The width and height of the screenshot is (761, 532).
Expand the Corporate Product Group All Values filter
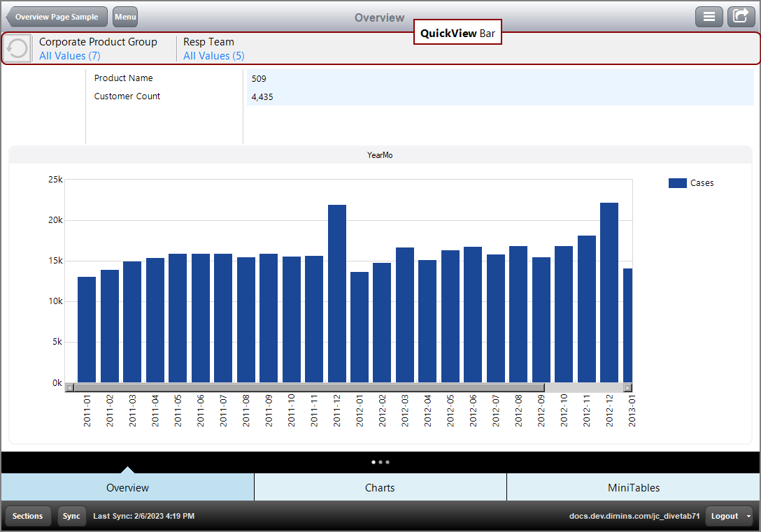pyautogui.click(x=69, y=55)
